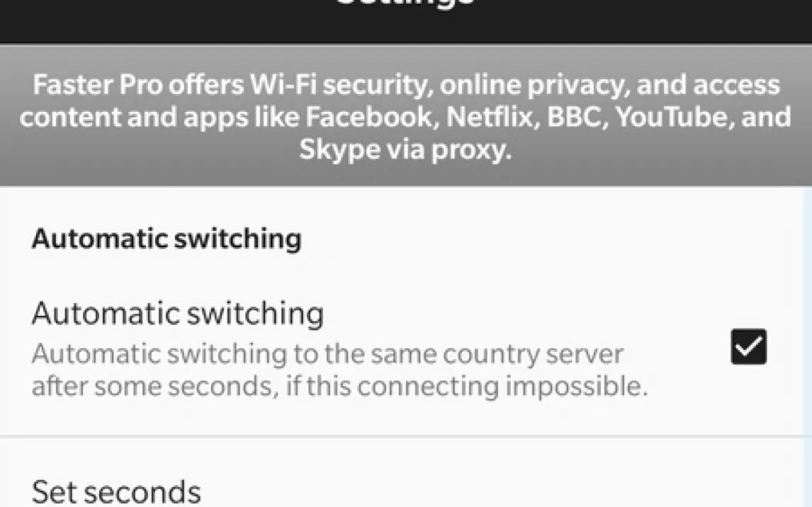Open the Set seconds option
This screenshot has height=507, width=812.
[117, 491]
